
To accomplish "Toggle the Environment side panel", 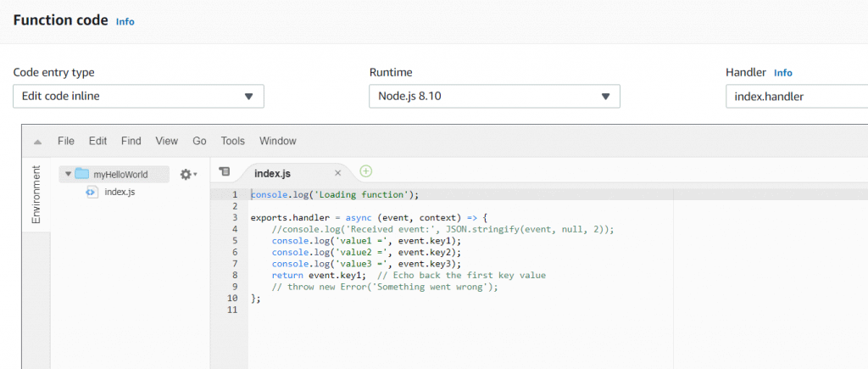I will (36, 194).
